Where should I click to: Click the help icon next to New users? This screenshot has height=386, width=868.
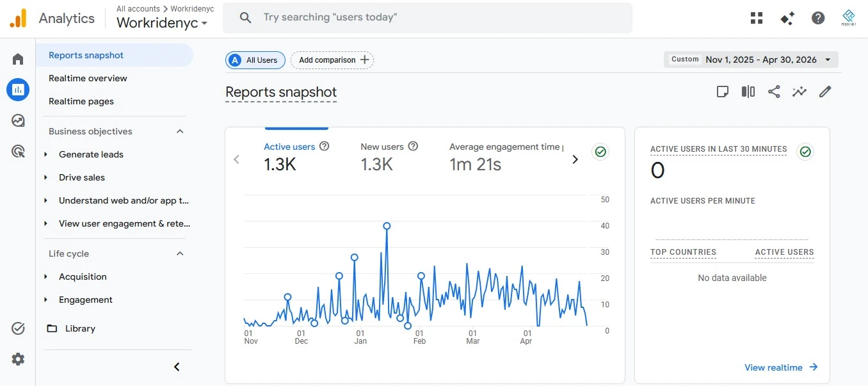point(413,146)
